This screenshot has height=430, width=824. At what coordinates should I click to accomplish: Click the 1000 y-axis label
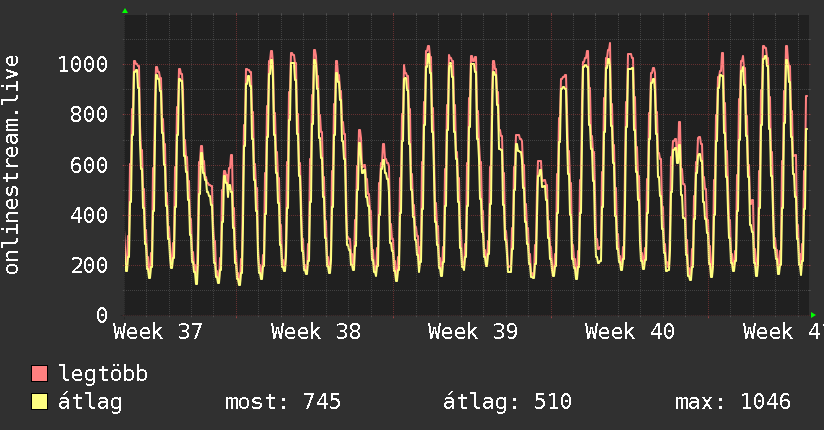tap(83, 65)
